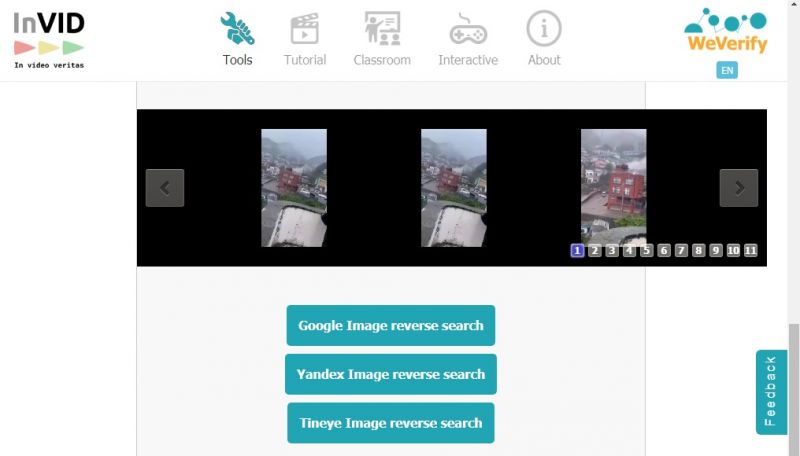
Task: Open the Tools wrench icon
Action: 238,29
